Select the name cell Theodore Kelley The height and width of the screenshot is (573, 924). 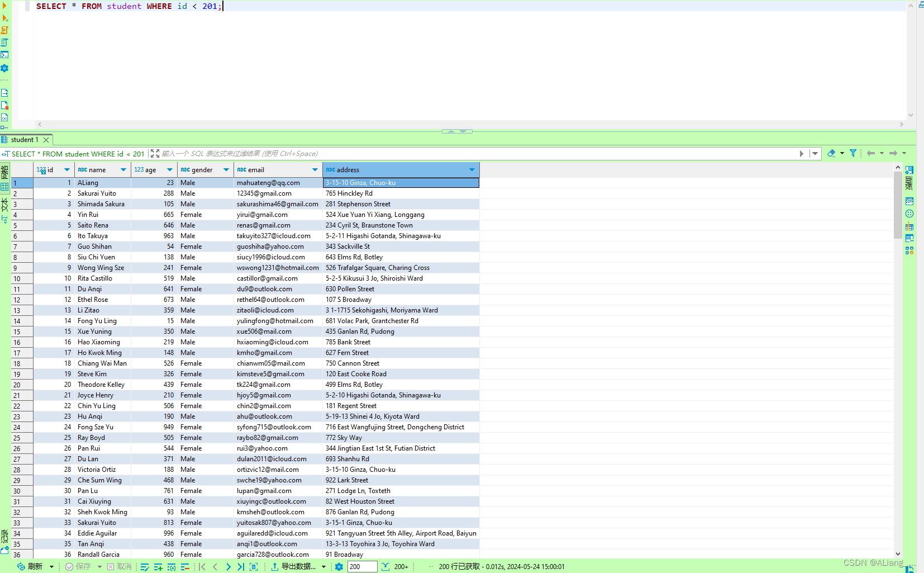point(103,385)
